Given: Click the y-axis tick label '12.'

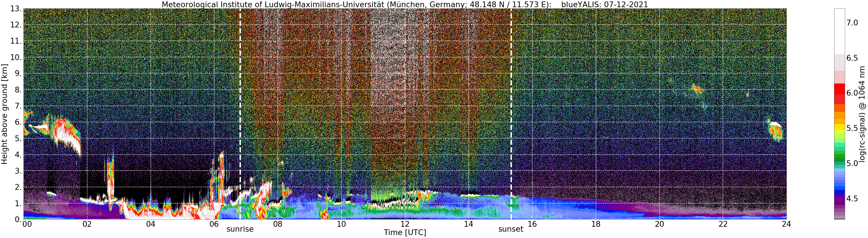Looking at the screenshot, I should pos(16,25).
